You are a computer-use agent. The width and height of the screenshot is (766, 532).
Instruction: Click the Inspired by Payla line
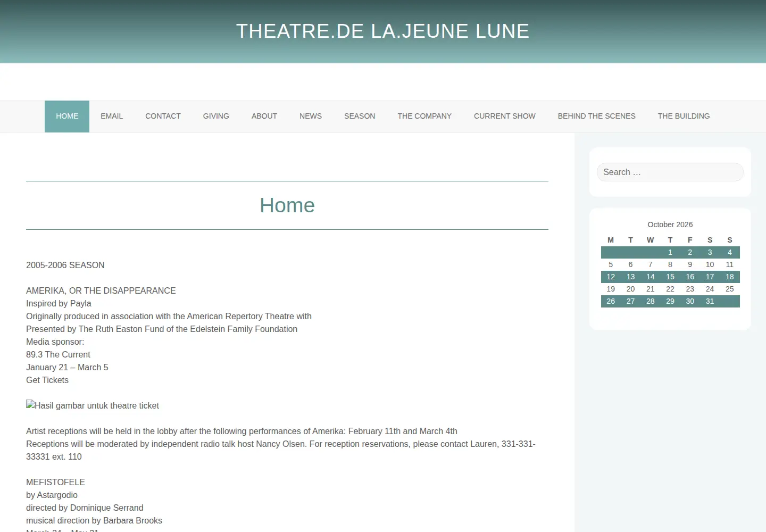tap(59, 303)
